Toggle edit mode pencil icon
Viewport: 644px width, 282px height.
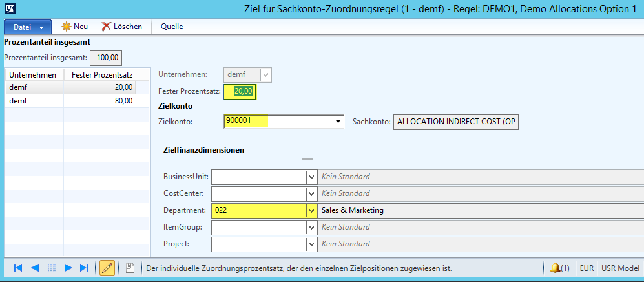(107, 268)
